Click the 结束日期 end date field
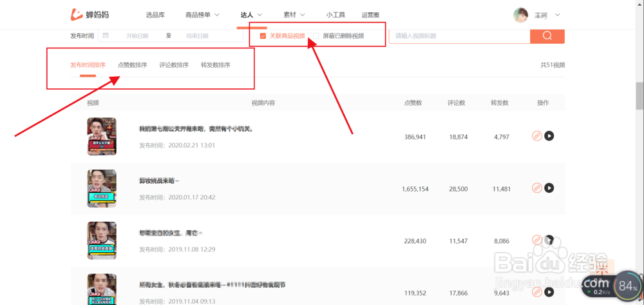Screen dimensions: 644x305 tap(197, 36)
